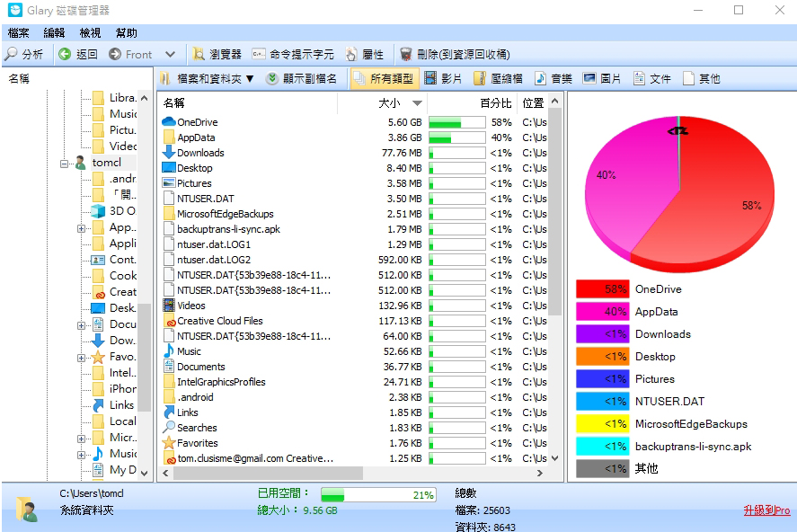Open the Help menu (幫助)
This screenshot has width=797, height=532.
pos(126,33)
